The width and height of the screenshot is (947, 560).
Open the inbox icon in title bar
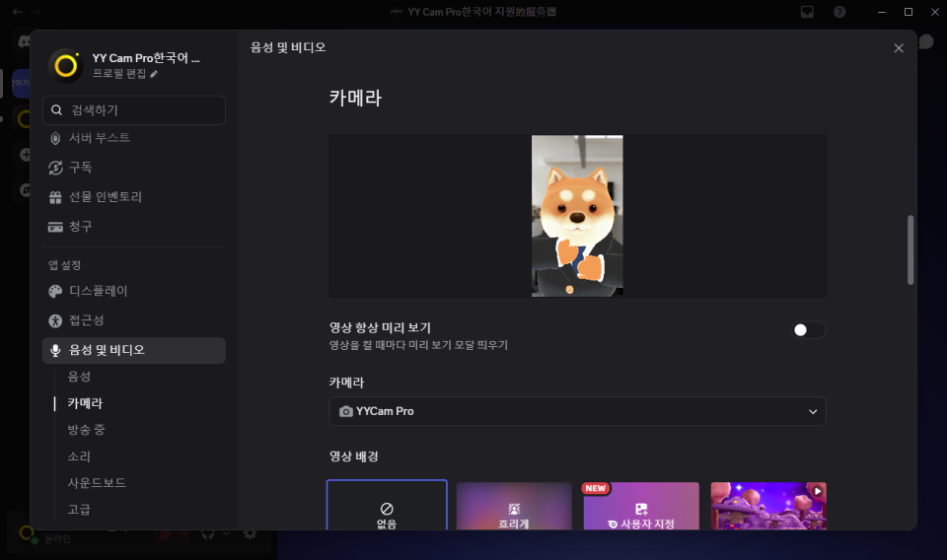(807, 12)
